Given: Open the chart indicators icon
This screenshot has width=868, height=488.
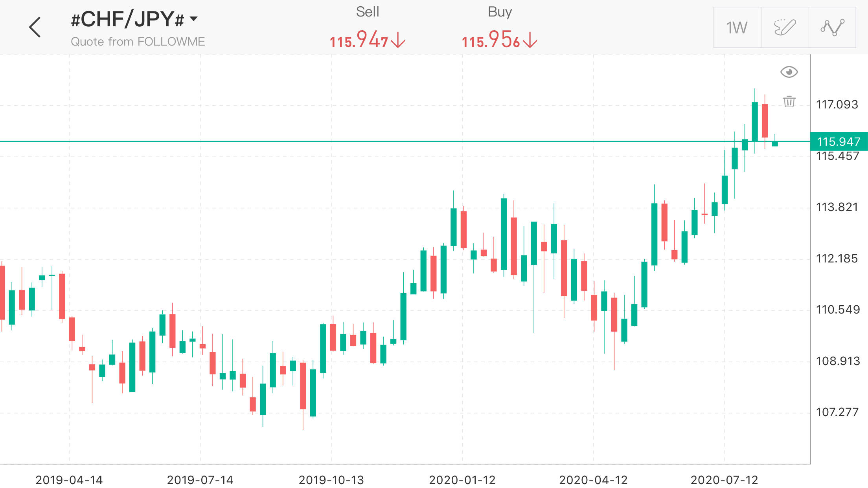Looking at the screenshot, I should pyautogui.click(x=832, y=28).
